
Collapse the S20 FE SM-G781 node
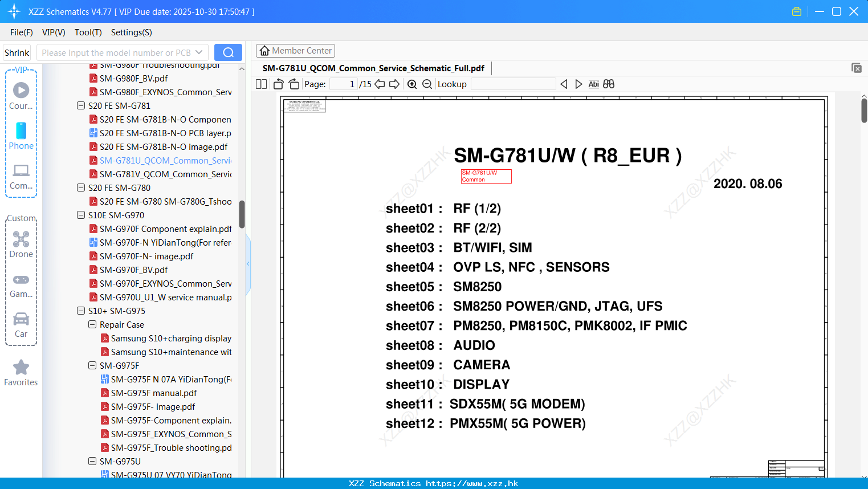point(81,106)
